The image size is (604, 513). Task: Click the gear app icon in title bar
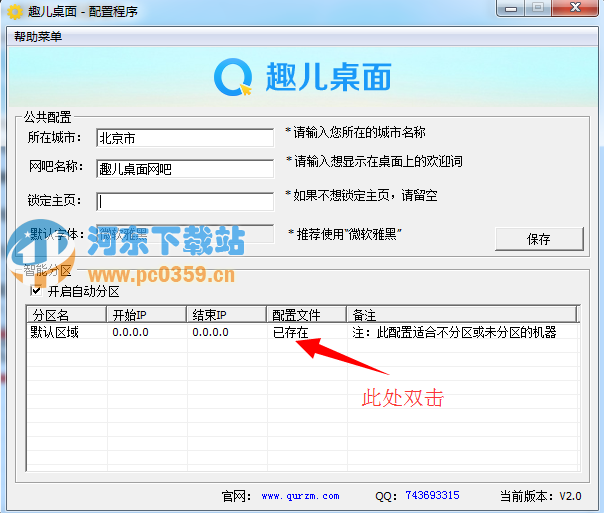pyautogui.click(x=15, y=12)
